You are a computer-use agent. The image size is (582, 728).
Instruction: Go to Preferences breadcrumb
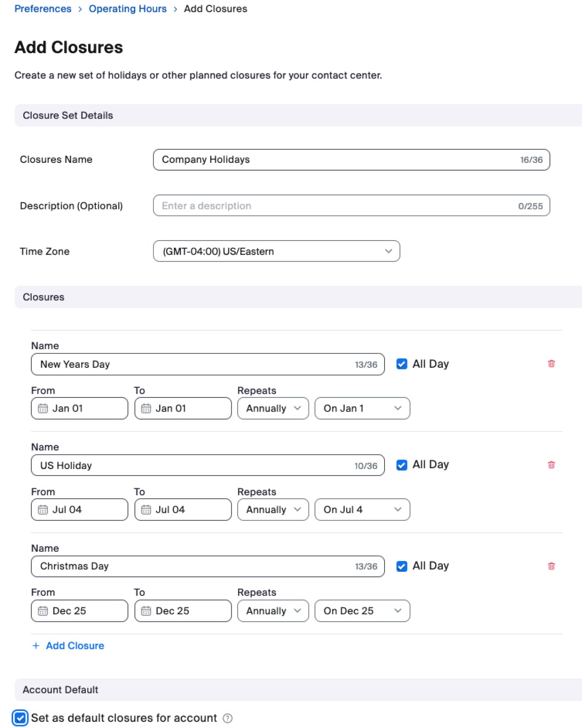tap(43, 9)
